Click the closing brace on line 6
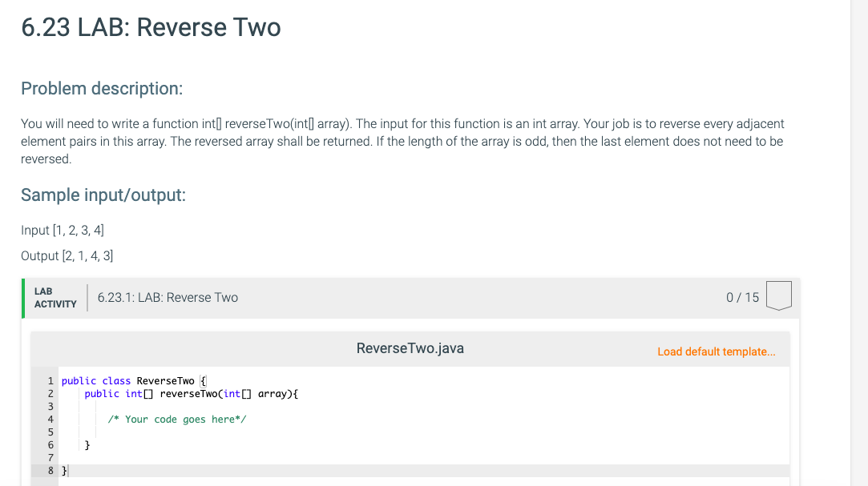The image size is (868, 486). point(87,445)
